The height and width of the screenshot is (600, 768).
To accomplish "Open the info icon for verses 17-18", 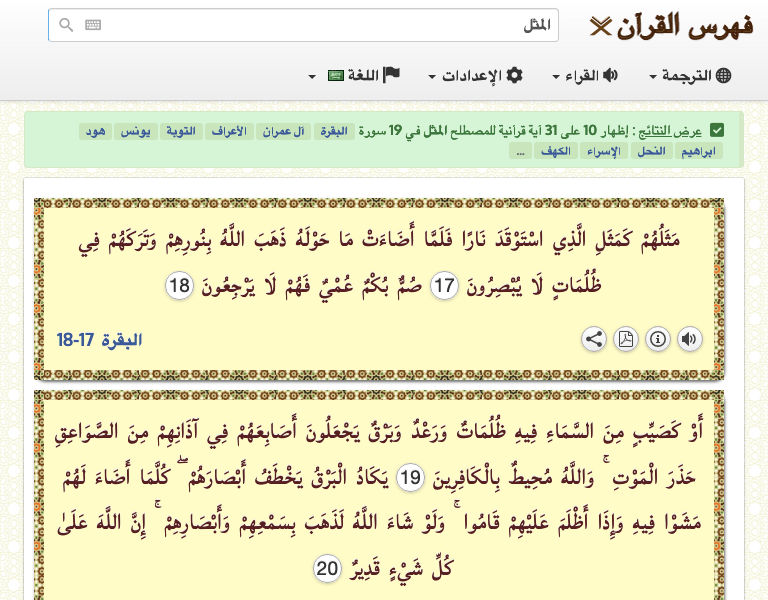I will (x=657, y=339).
